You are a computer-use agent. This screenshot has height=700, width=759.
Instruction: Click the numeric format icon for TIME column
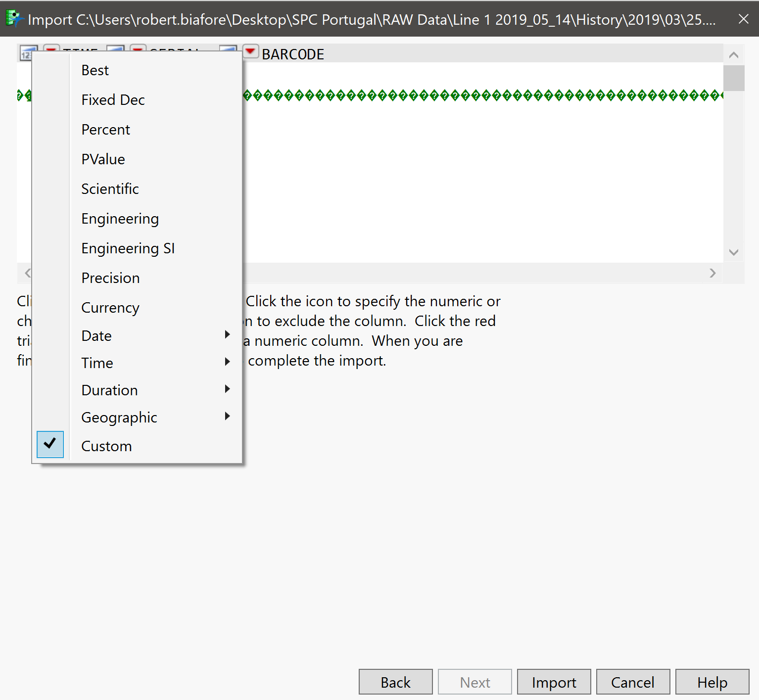28,52
